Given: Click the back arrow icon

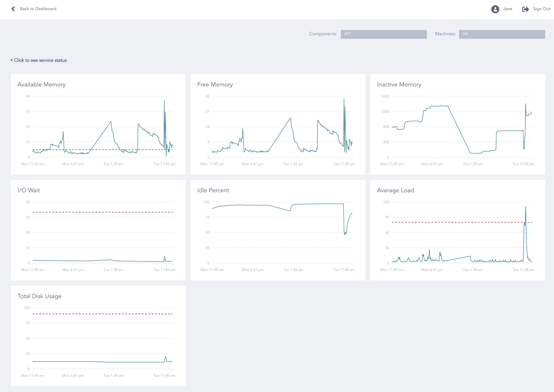Looking at the screenshot, I should click(x=13, y=9).
